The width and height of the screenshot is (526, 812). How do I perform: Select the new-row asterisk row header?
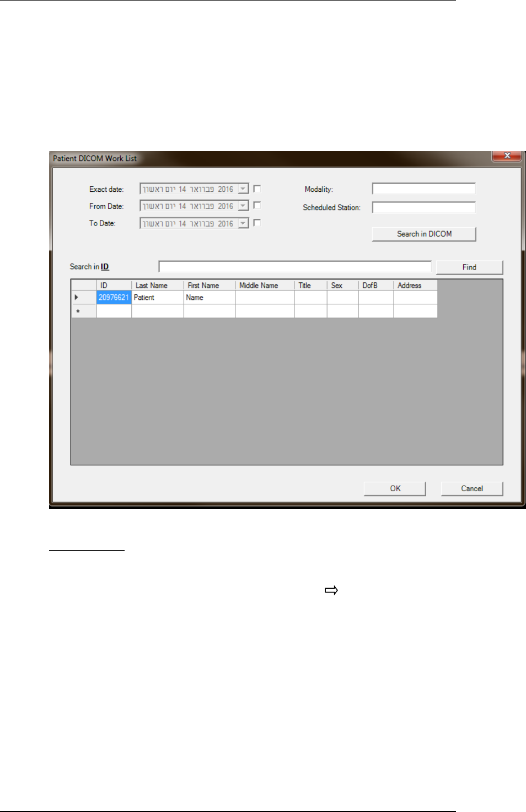[x=84, y=311]
